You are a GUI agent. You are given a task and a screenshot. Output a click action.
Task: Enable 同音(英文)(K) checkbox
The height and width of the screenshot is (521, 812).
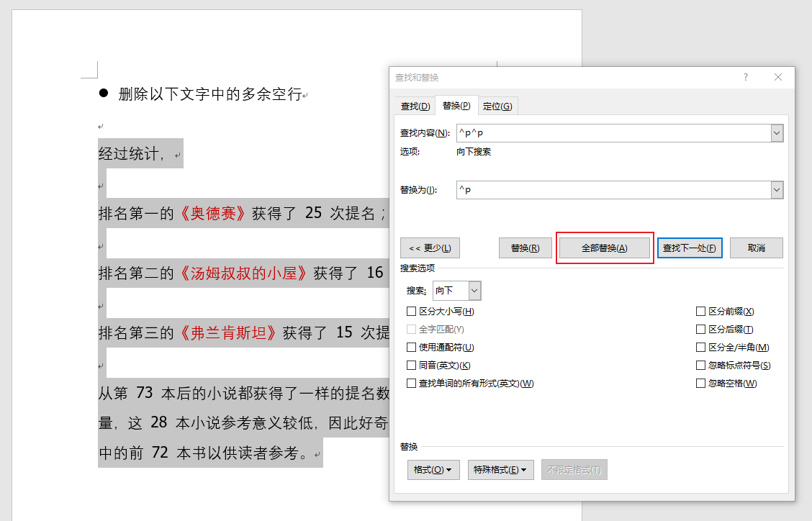click(x=411, y=366)
